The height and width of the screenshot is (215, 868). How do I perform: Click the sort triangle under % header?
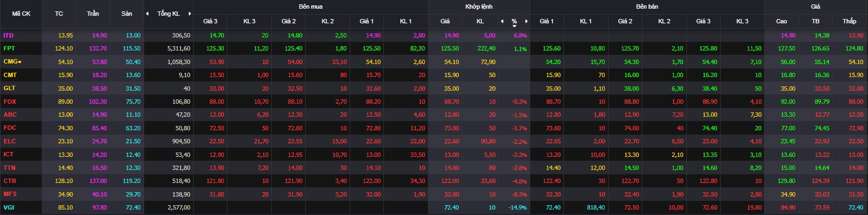point(514,26)
